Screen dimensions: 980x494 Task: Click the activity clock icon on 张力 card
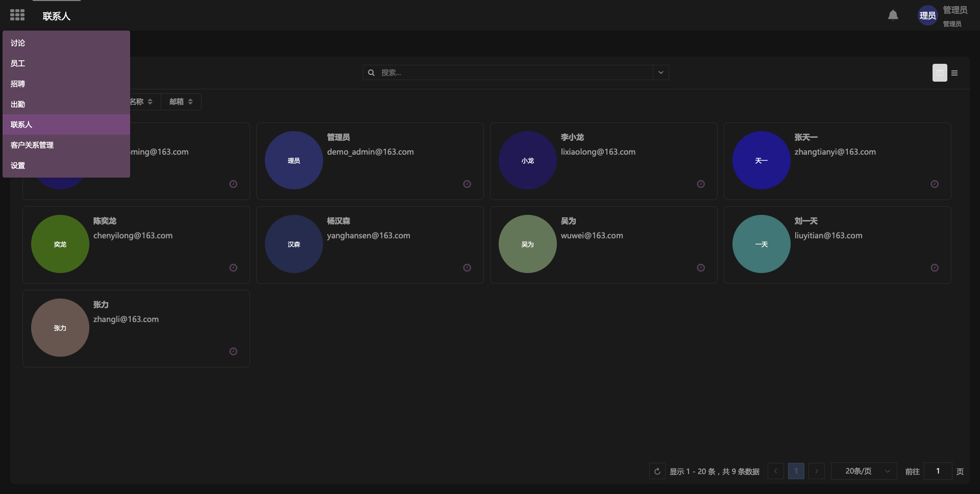(x=233, y=352)
